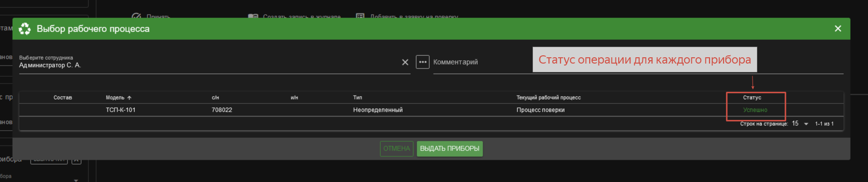Click the ВЫДАТЬ ПРИБОРЫ button
868x182 pixels.
tap(450, 149)
